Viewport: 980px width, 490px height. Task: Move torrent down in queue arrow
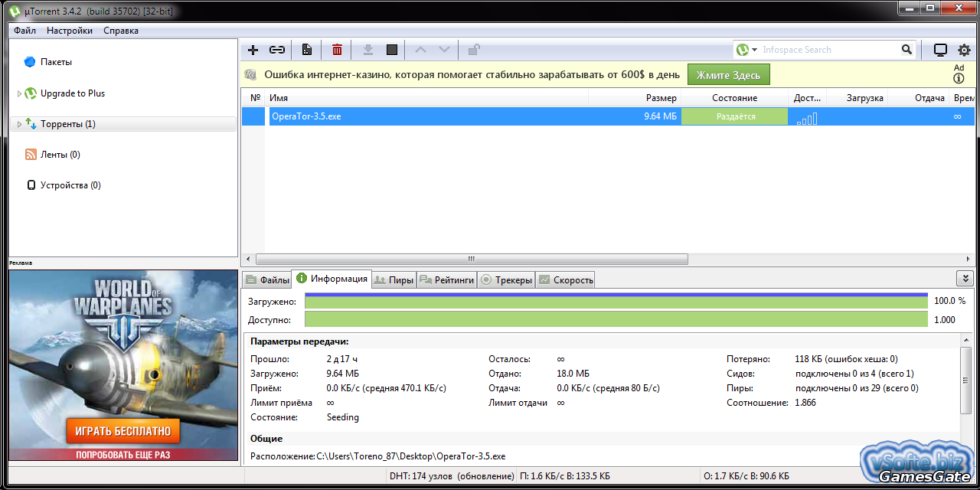pos(444,50)
